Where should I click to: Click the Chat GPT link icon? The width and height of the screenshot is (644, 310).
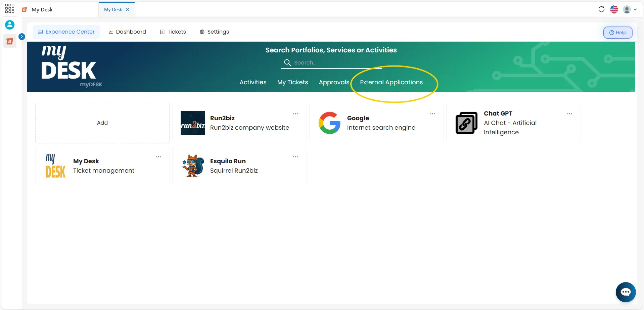click(x=466, y=123)
